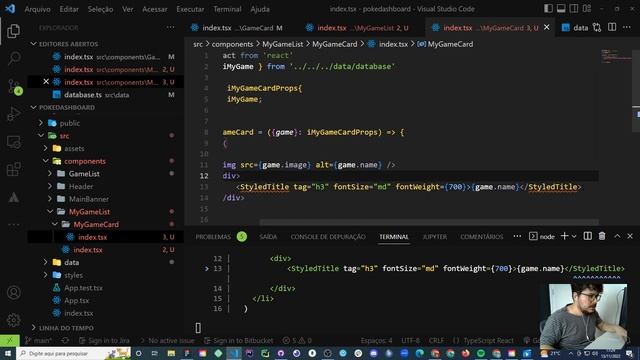
Task: Expand the public folder
Action: tap(70, 123)
